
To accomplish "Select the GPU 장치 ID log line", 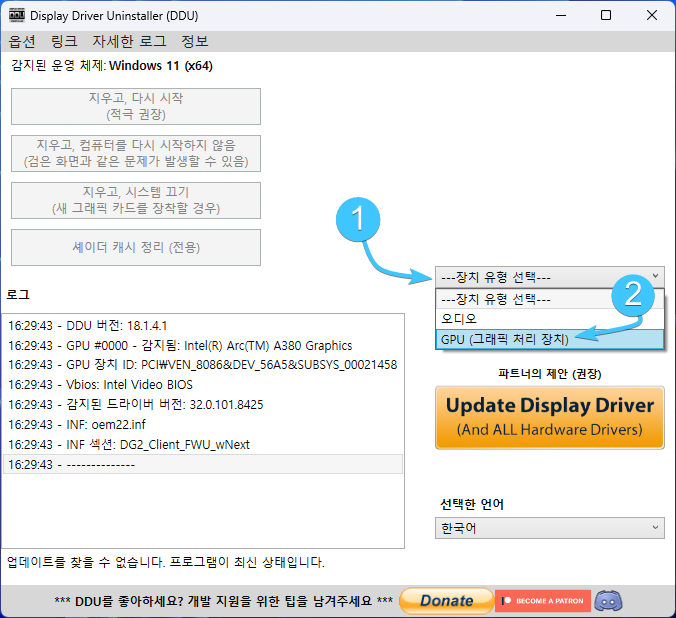I will [202, 365].
